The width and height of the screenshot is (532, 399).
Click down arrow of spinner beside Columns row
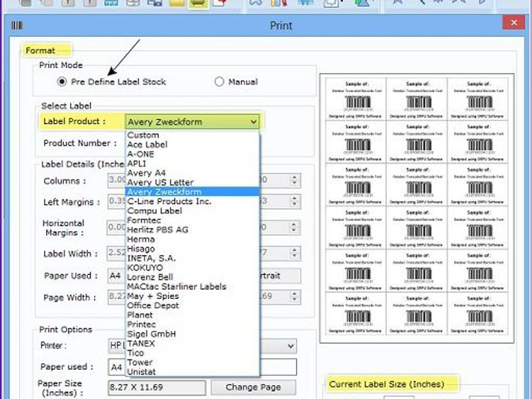click(295, 183)
